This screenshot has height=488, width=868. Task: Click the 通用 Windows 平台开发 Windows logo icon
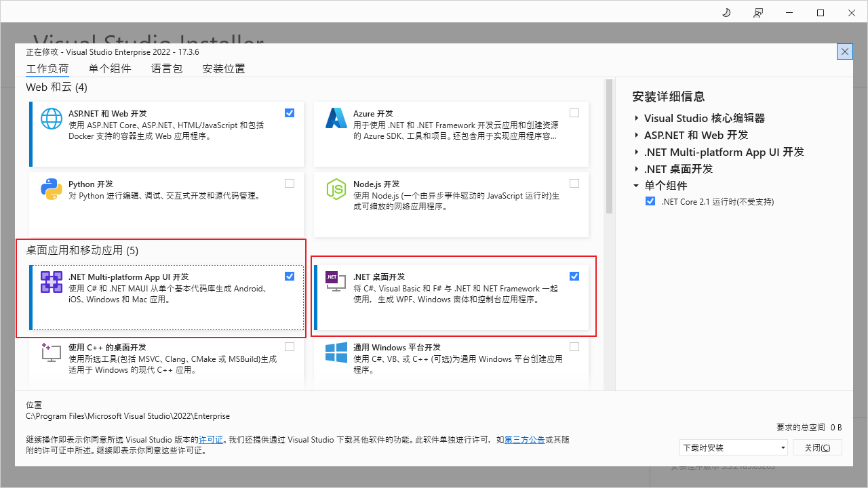tap(336, 352)
